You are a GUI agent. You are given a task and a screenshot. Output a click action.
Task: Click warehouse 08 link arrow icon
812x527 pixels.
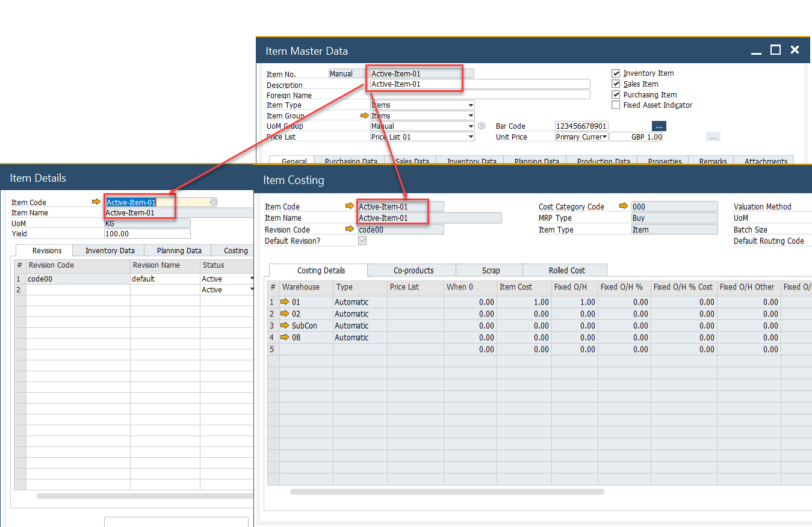pos(285,337)
